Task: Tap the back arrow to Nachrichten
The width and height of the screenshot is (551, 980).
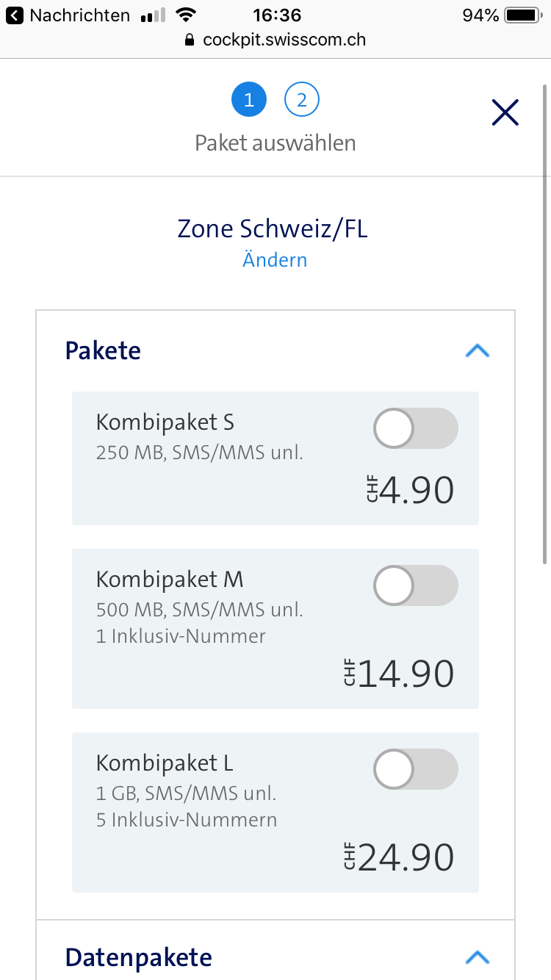Action: coord(15,15)
